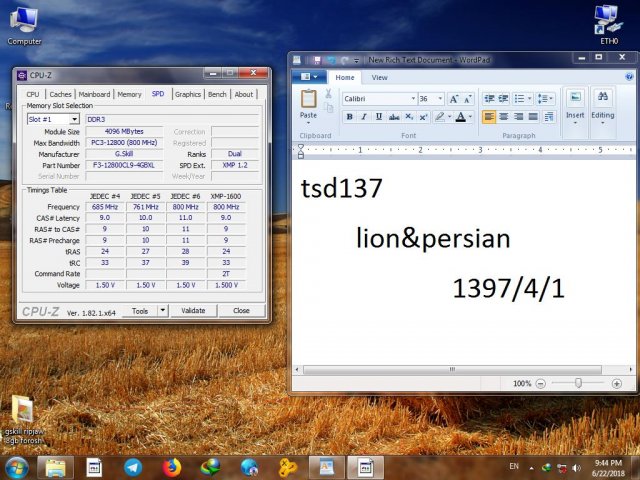Click Decrease indent icon
The height and width of the screenshot is (480, 640).
click(489, 99)
